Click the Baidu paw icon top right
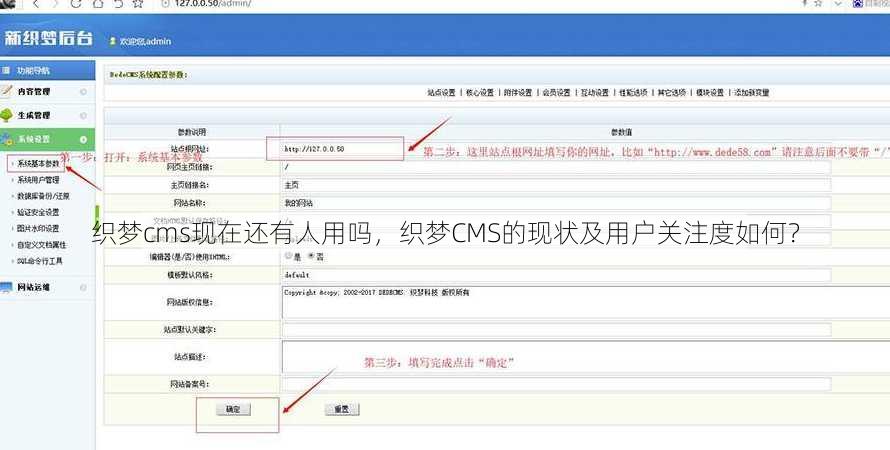Image resolution: width=890 pixels, height=450 pixels. pos(858,3)
